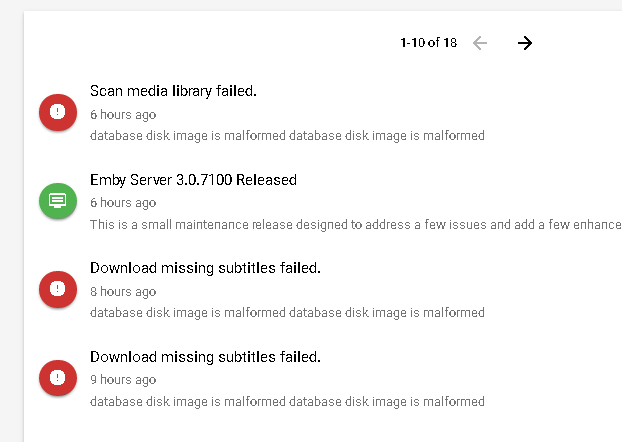Open the Emby Server 3.0.7100 Released notification

point(193,180)
